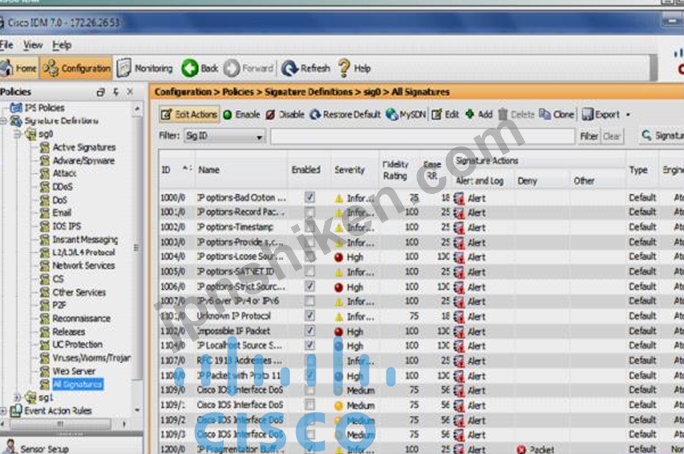Sort the table by ID column
Image resolution: width=684 pixels, height=454 pixels.
(176, 170)
